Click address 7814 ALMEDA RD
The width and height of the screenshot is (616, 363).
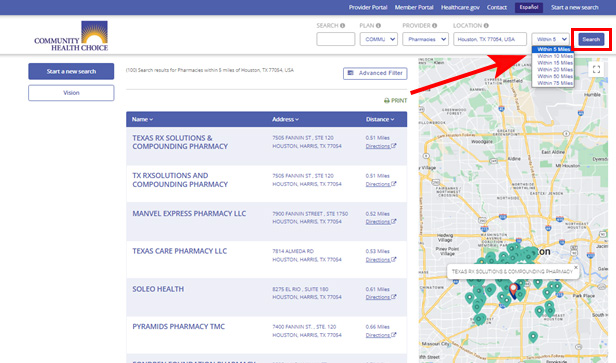tap(293, 251)
